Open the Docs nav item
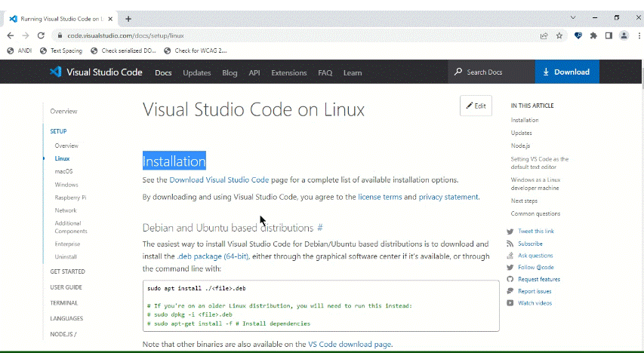The image size is (644, 362). pyautogui.click(x=163, y=72)
